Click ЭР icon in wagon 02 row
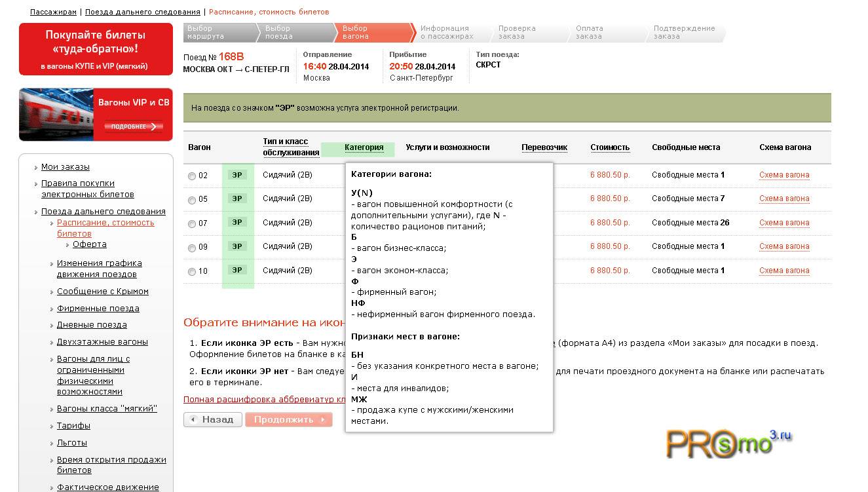This screenshot has width=868, height=492. [x=237, y=175]
